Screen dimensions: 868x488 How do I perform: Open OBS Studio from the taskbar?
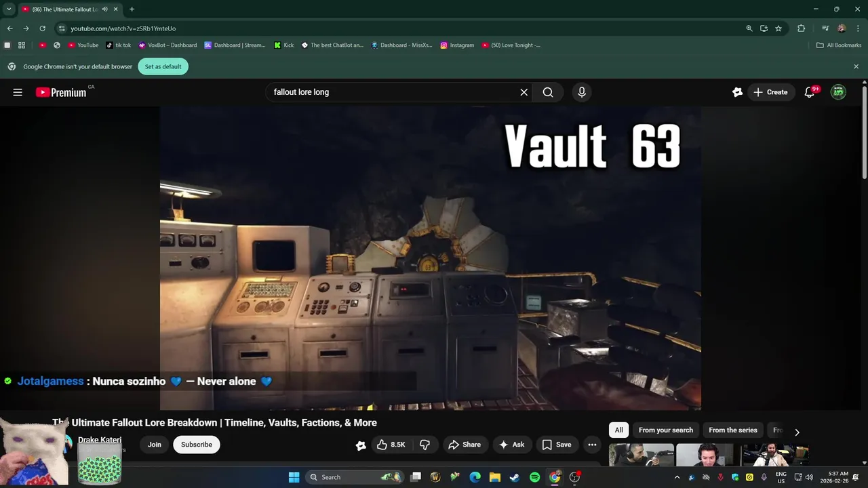[574, 477]
